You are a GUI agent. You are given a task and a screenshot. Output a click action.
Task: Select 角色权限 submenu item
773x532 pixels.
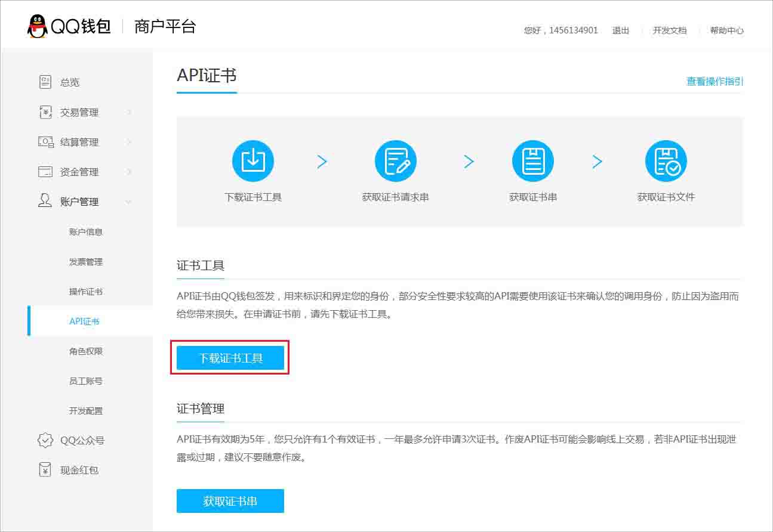click(86, 351)
